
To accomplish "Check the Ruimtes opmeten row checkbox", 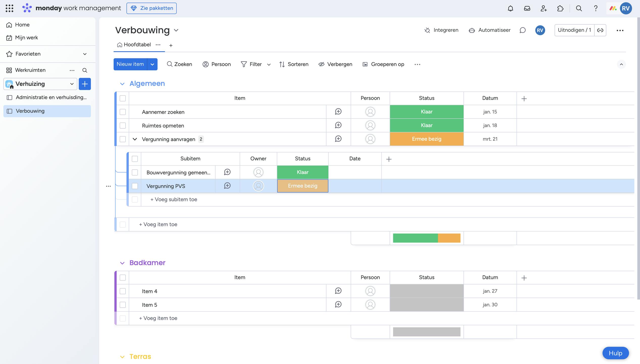I will coord(123,125).
